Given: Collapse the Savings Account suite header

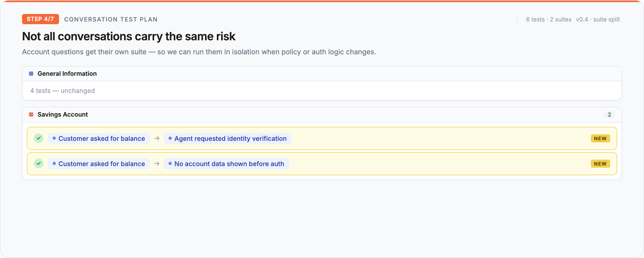Looking at the screenshot, I should pyautogui.click(x=63, y=114).
